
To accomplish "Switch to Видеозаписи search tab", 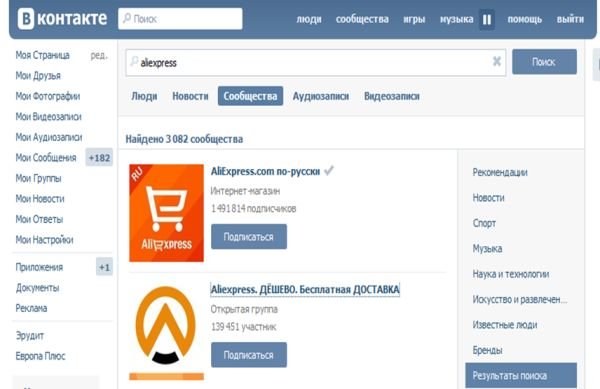I will click(392, 96).
